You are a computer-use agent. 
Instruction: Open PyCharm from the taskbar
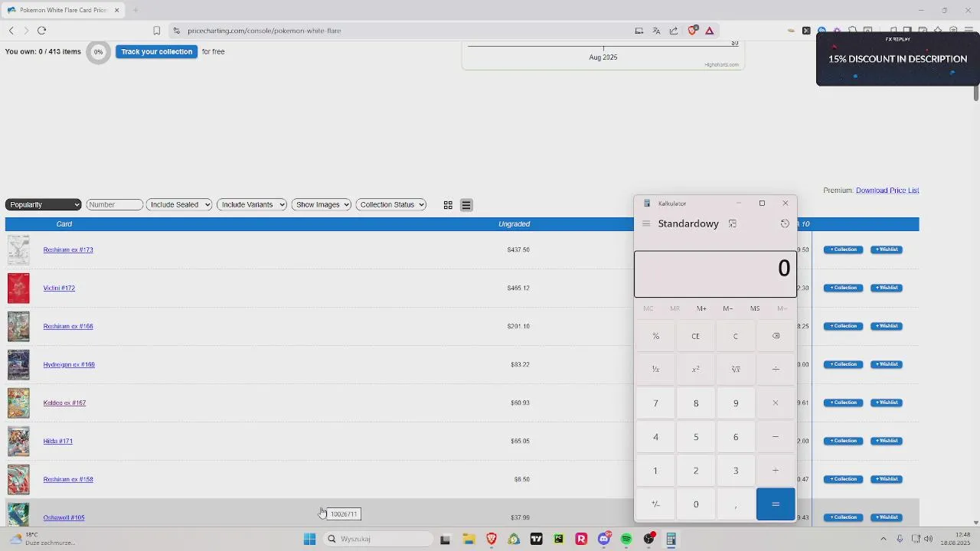559,540
